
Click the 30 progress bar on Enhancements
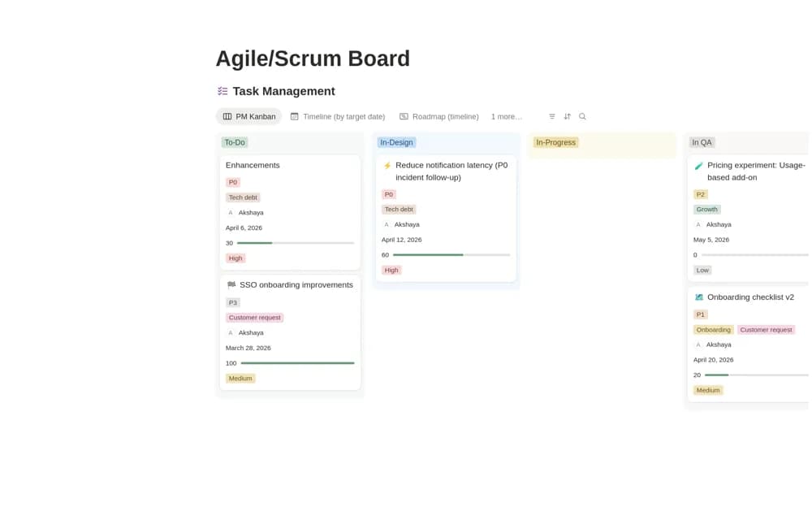[x=296, y=243]
